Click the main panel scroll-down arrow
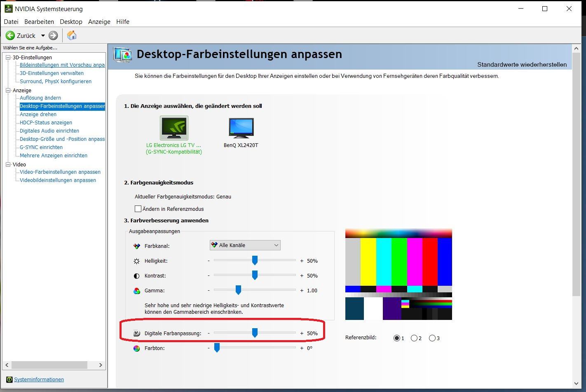The height and width of the screenshot is (392, 586). [x=577, y=384]
